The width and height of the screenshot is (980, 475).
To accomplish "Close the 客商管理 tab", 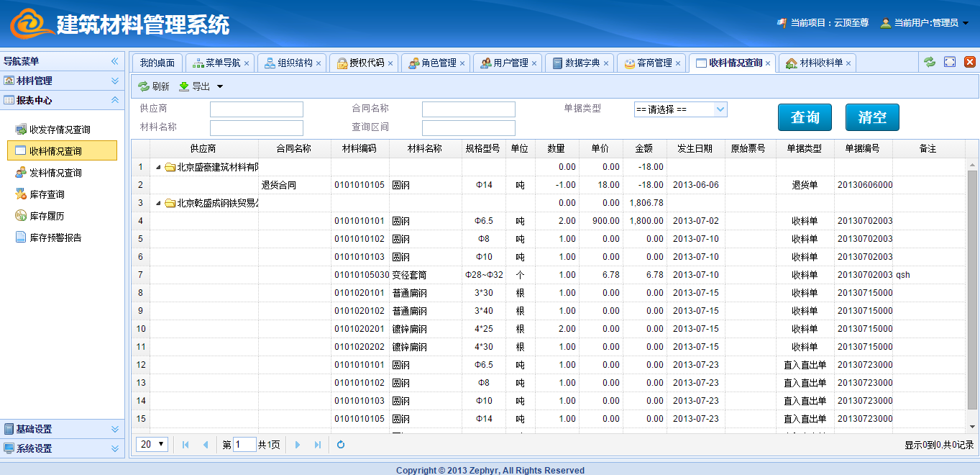I will coord(678,63).
